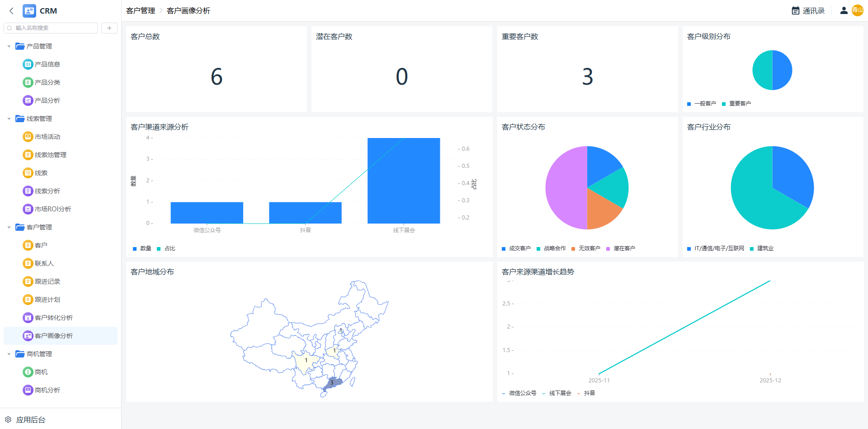
Task: Toggle 数量 legend in channel source chart
Action: point(142,248)
